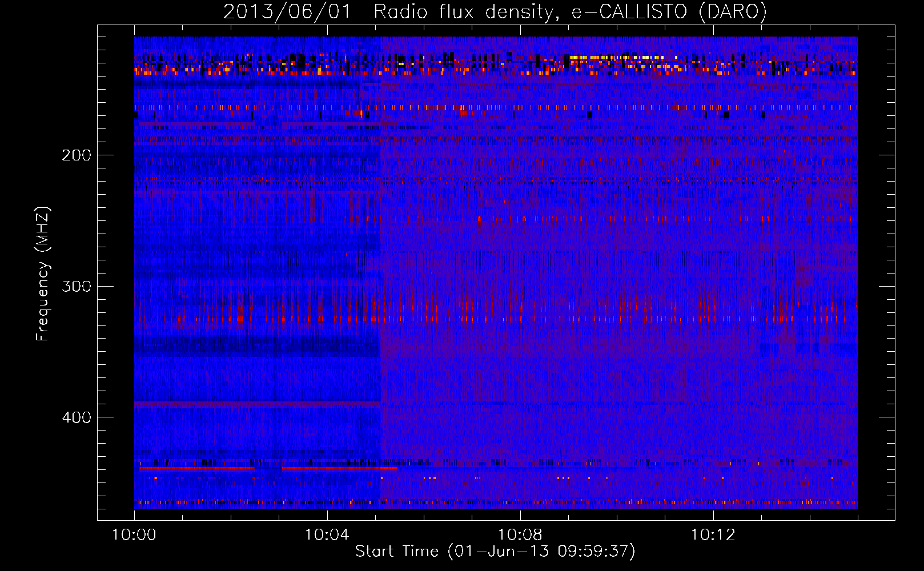Click the 10:04 time tick label
Image resolution: width=924 pixels, height=571 pixels.
pos(327,535)
